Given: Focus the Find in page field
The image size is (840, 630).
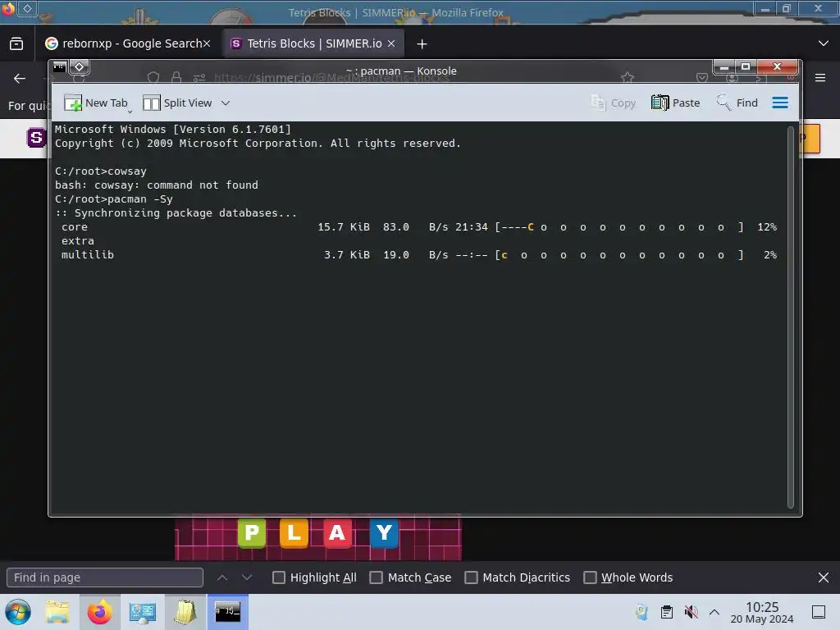Looking at the screenshot, I should [x=105, y=577].
